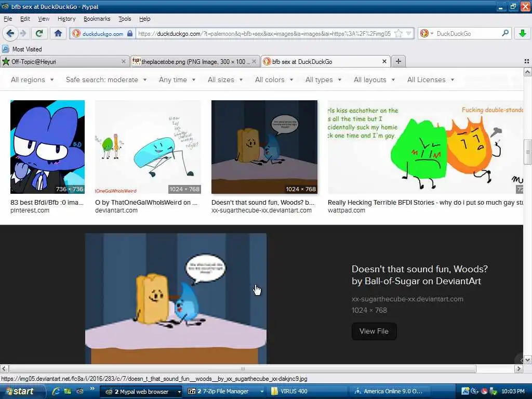
Task: Expand the All sizes filter
Action: 225,79
